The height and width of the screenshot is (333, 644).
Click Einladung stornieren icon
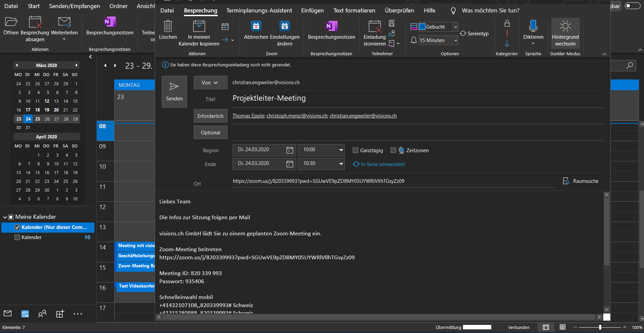point(374,26)
